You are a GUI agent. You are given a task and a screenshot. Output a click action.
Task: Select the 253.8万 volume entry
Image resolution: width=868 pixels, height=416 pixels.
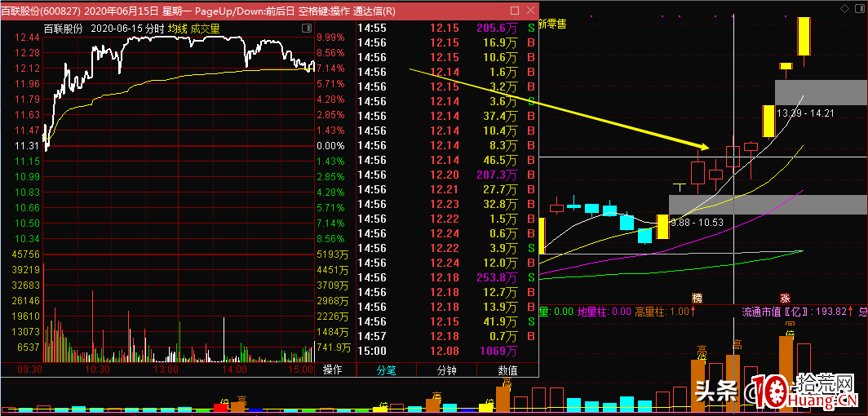click(x=497, y=277)
